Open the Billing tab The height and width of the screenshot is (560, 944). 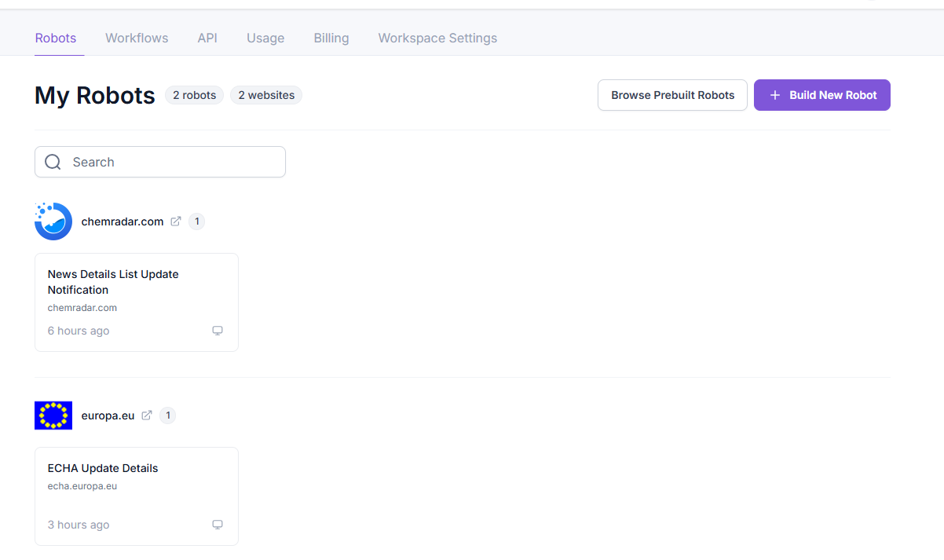pyautogui.click(x=331, y=38)
